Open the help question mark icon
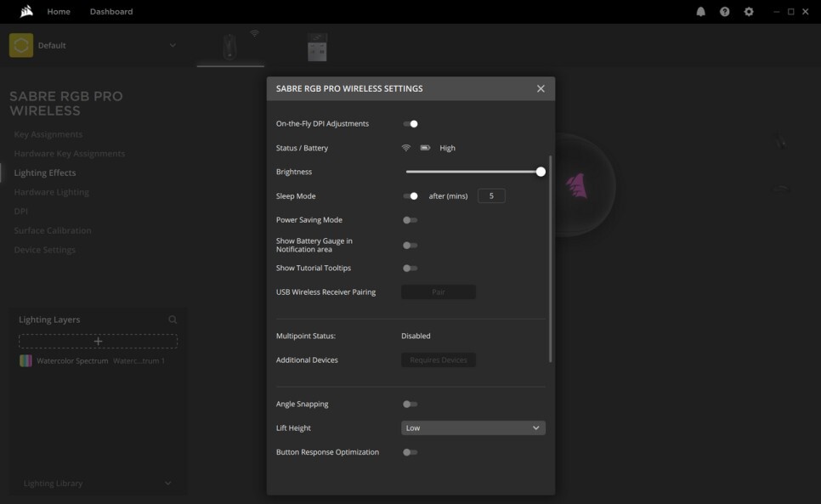Image resolution: width=821 pixels, height=504 pixels. [x=725, y=12]
